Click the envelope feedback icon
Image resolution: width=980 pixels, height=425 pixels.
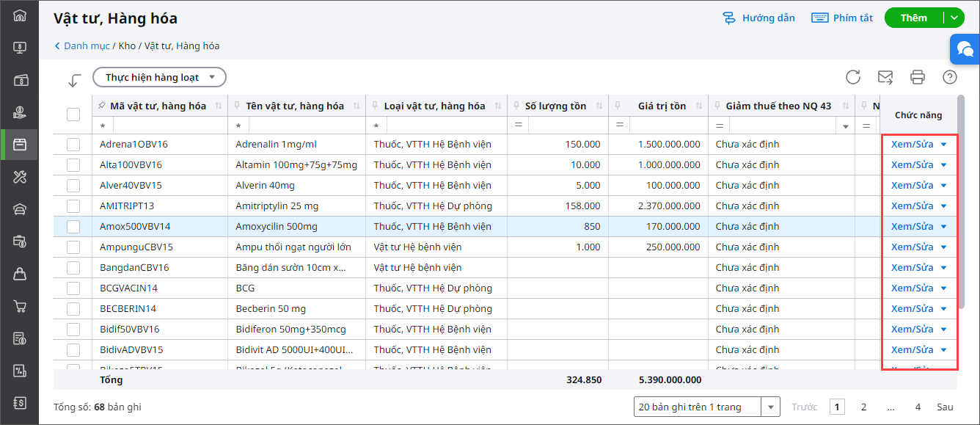885,77
